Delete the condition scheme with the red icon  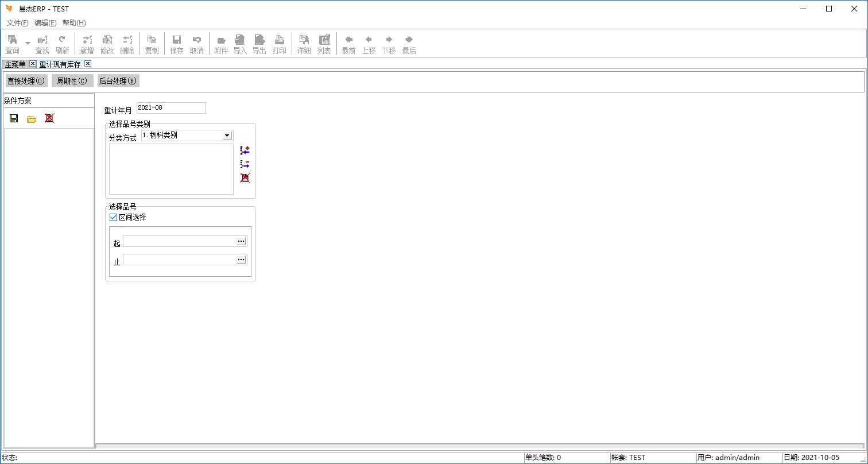coord(49,118)
